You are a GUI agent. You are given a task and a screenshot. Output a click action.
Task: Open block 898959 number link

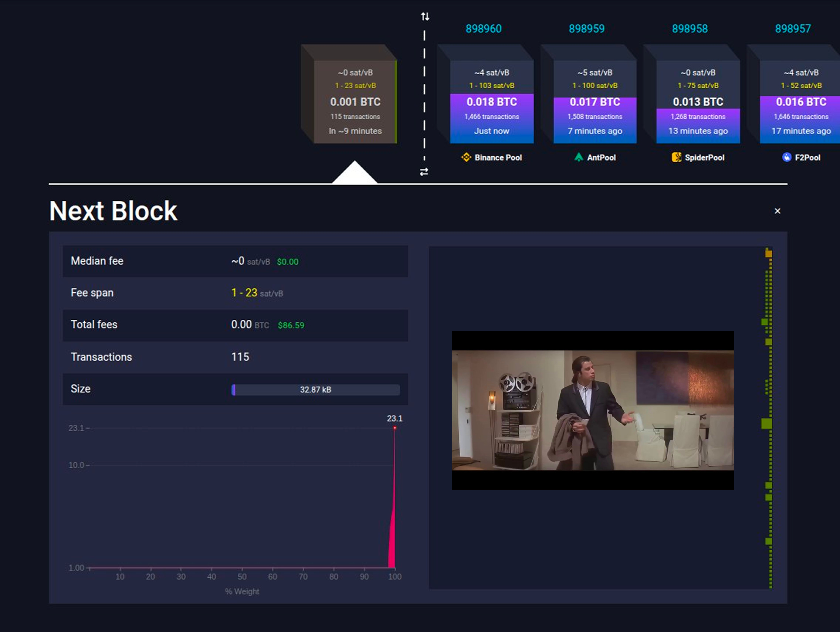586,28
